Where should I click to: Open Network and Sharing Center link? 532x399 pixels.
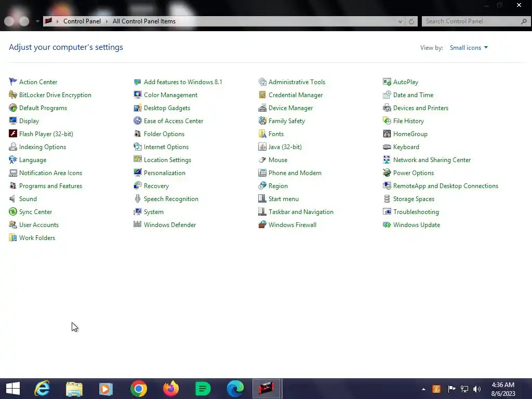click(432, 160)
